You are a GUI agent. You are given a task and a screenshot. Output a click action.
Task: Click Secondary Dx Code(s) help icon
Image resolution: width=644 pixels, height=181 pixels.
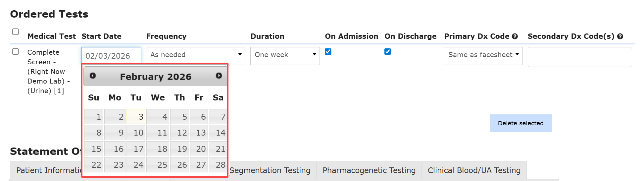point(620,36)
